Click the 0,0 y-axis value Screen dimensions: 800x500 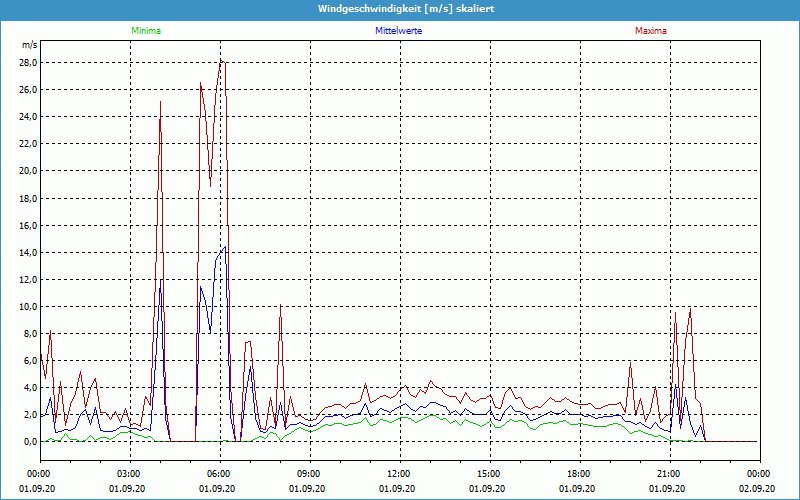coord(29,441)
